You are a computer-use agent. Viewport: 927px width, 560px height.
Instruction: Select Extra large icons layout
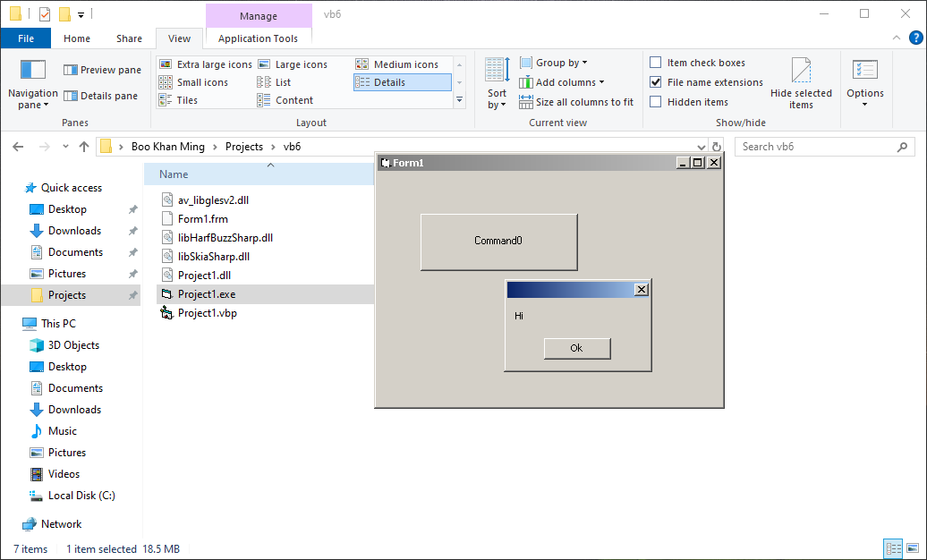206,64
